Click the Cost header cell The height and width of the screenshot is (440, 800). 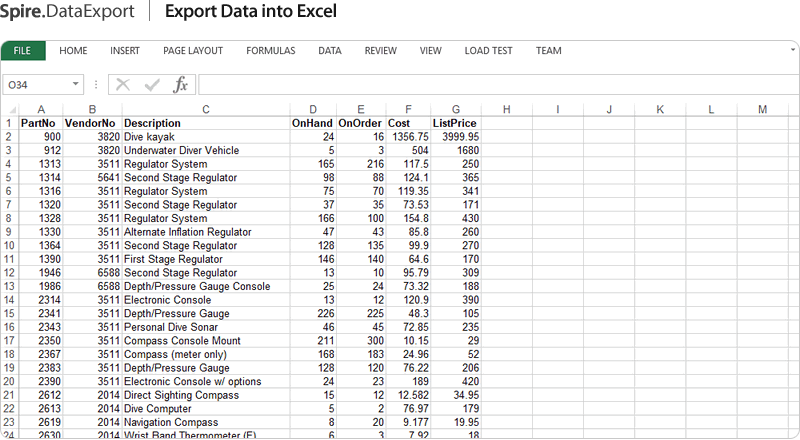coord(408,123)
